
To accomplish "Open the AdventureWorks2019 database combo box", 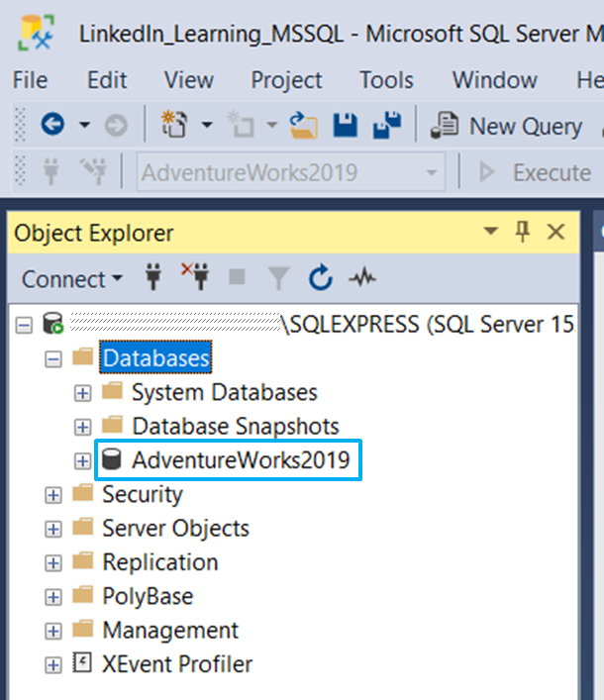I will [291, 172].
